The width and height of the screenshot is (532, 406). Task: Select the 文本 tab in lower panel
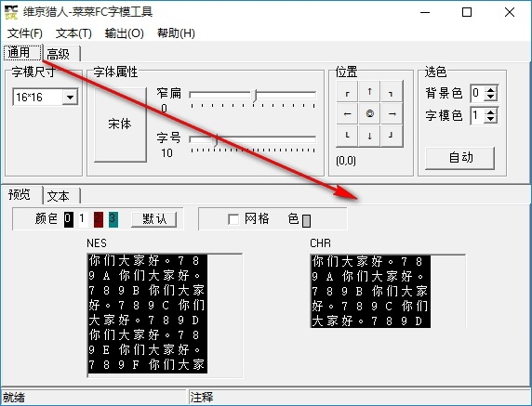(61, 196)
